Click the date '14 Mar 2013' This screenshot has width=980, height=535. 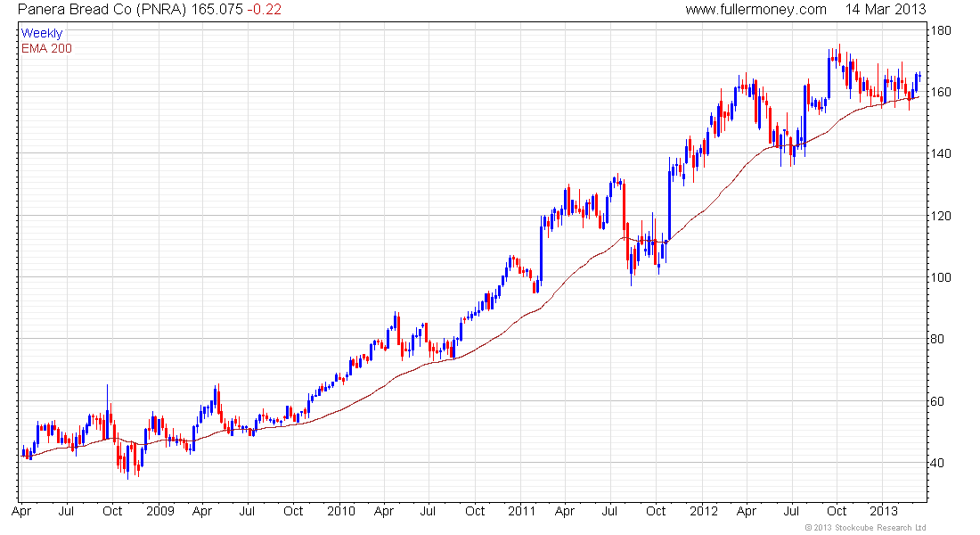(x=885, y=10)
